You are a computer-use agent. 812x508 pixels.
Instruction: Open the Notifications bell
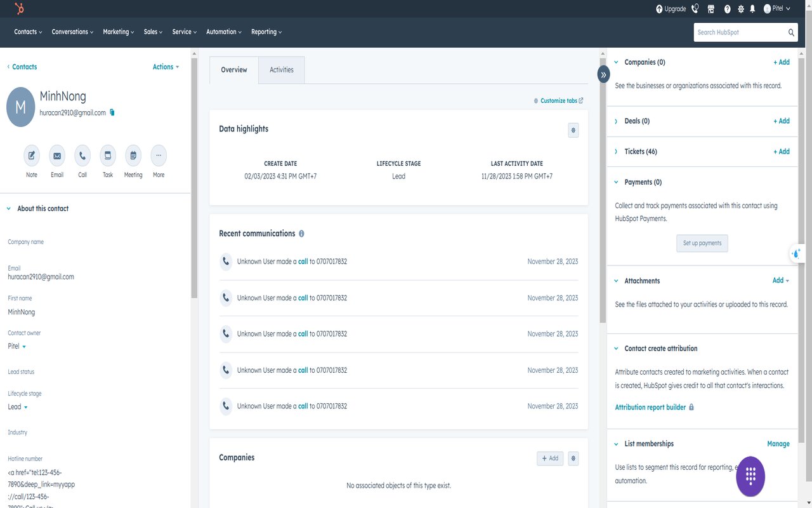pos(752,9)
